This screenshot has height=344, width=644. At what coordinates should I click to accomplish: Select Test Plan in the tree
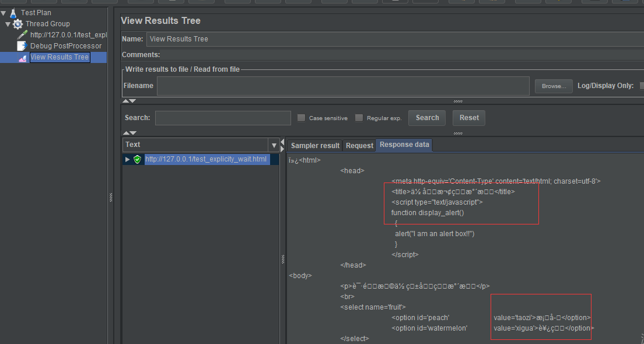point(36,13)
